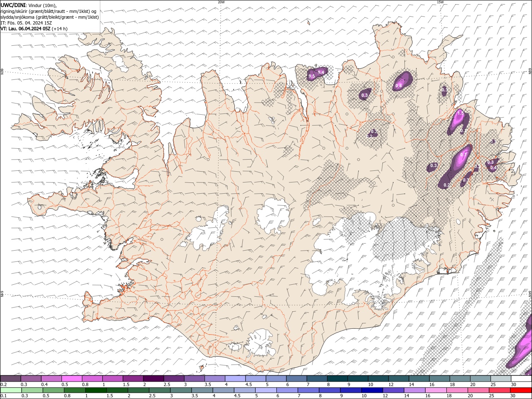
Task: Click the pale green 0.1 swatch, lower scale
Action: coord(11,390)
